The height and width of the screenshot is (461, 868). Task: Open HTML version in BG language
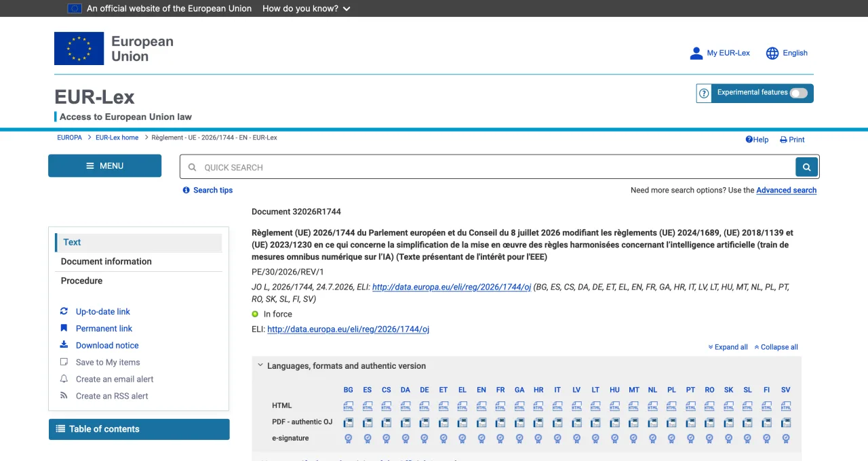(349, 406)
